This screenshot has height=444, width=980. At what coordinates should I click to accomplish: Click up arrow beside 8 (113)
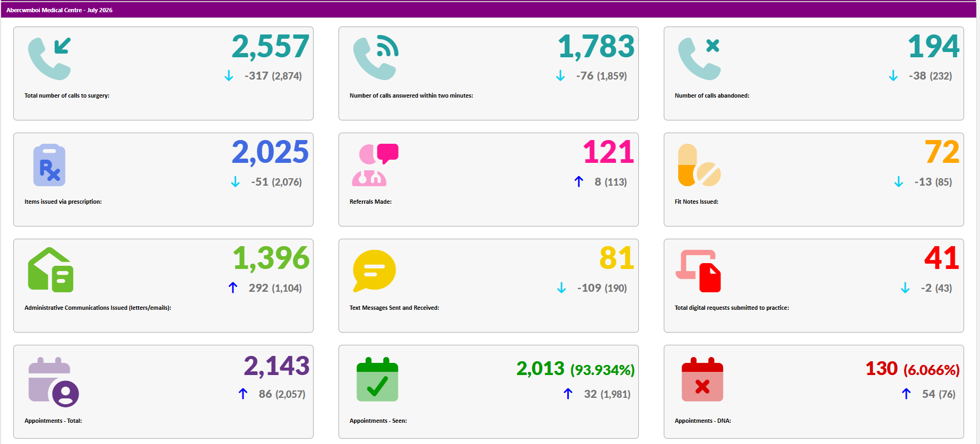[x=579, y=182]
